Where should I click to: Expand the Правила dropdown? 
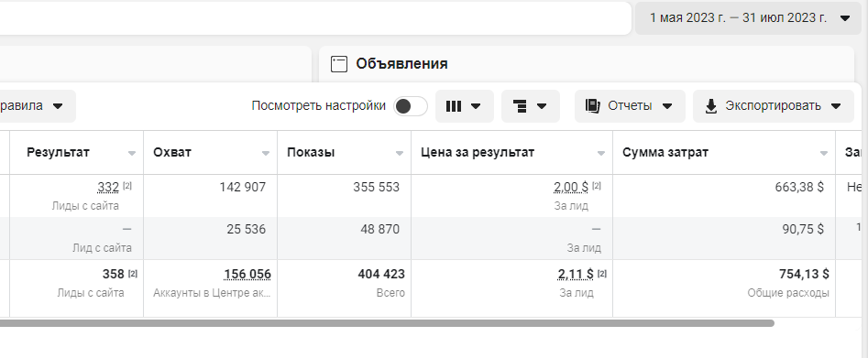(34, 106)
